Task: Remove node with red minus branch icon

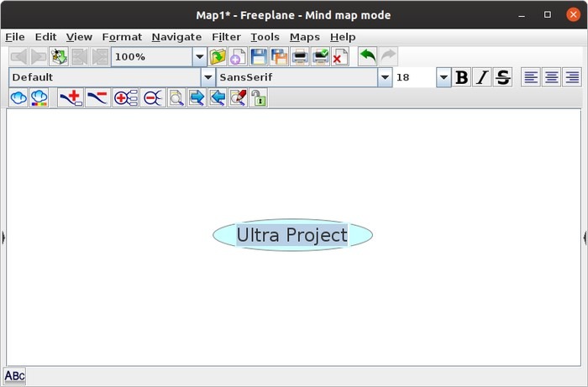Action: pyautogui.click(x=98, y=97)
